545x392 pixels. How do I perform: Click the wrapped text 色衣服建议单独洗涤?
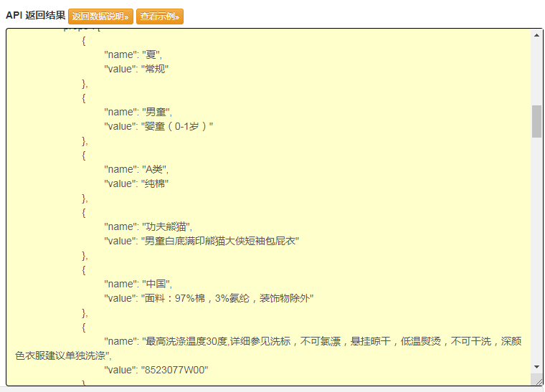pyautogui.click(x=60, y=355)
